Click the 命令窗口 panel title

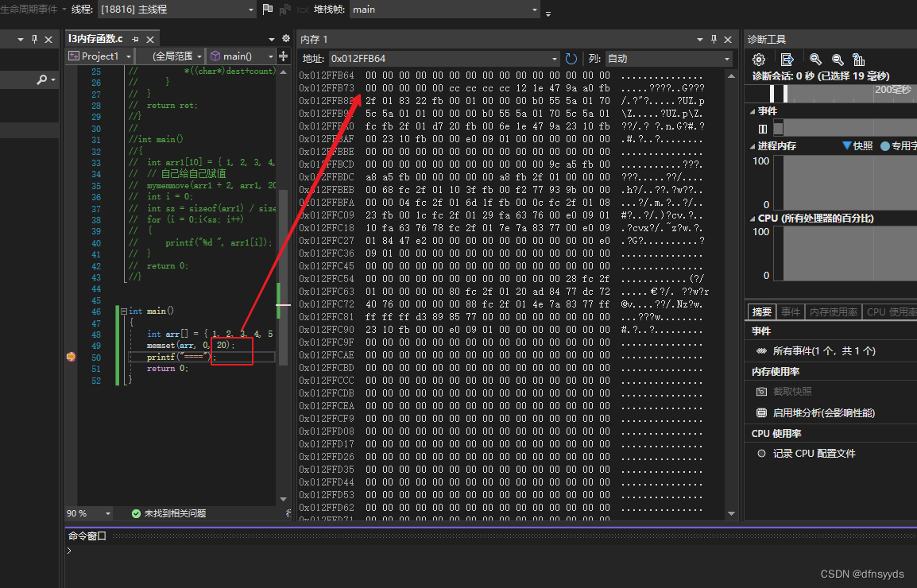[x=87, y=536]
